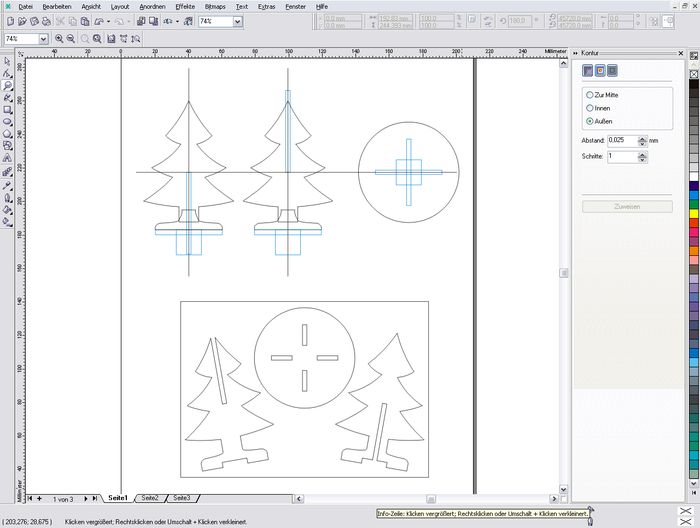700x528 pixels.
Task: Select the 'Zur Mitte' radio option
Action: click(x=589, y=94)
